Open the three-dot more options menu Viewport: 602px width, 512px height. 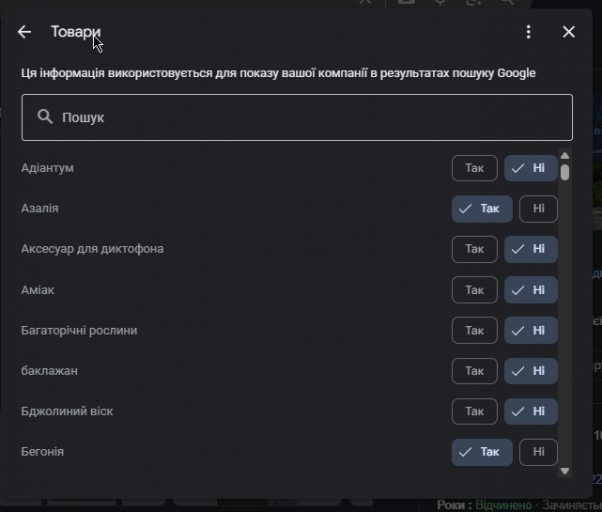(x=529, y=32)
